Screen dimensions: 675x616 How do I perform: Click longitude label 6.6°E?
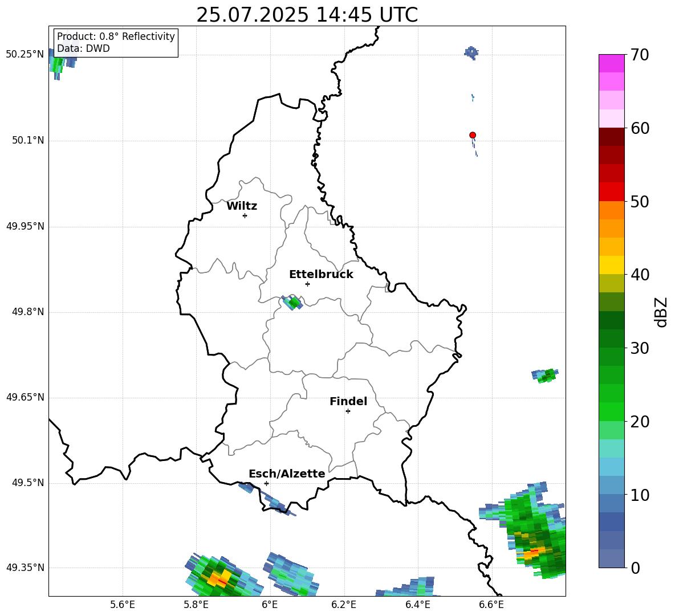(491, 605)
